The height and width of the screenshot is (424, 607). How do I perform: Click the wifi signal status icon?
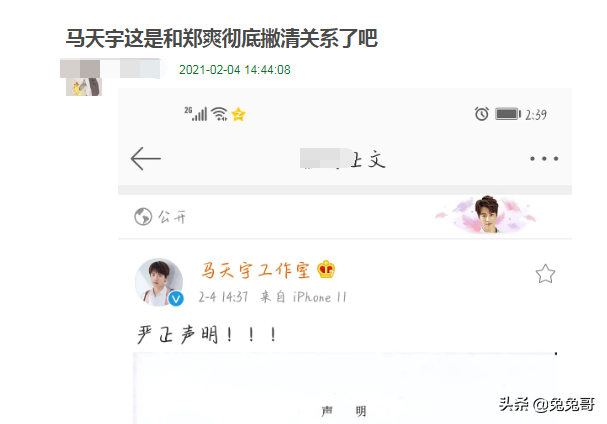pyautogui.click(x=220, y=114)
